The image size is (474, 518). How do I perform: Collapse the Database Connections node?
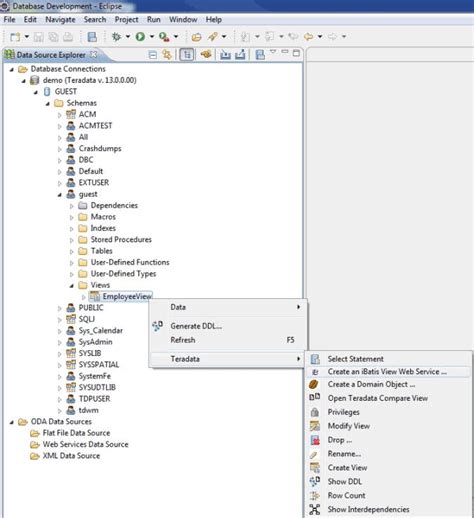(x=12, y=70)
